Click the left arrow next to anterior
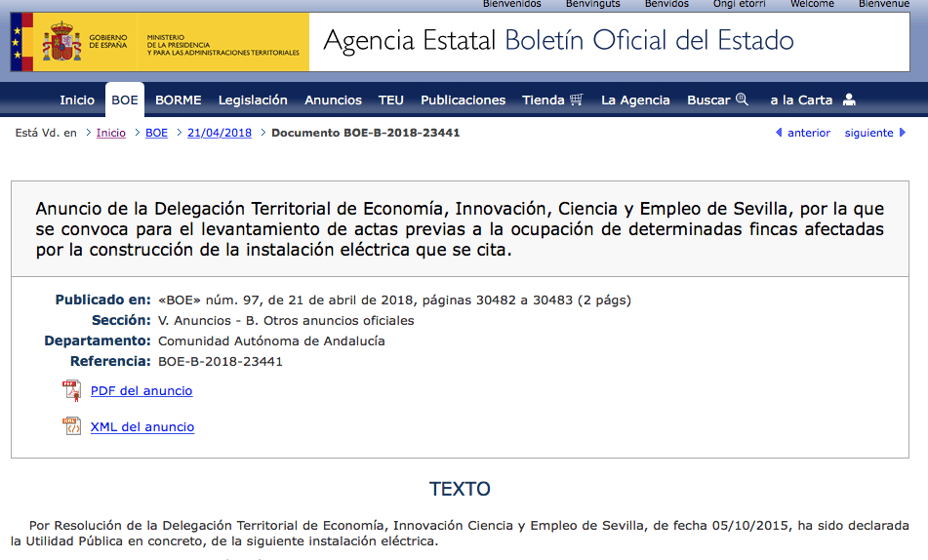Screen dimensions: 928x560 pyautogui.click(x=779, y=133)
